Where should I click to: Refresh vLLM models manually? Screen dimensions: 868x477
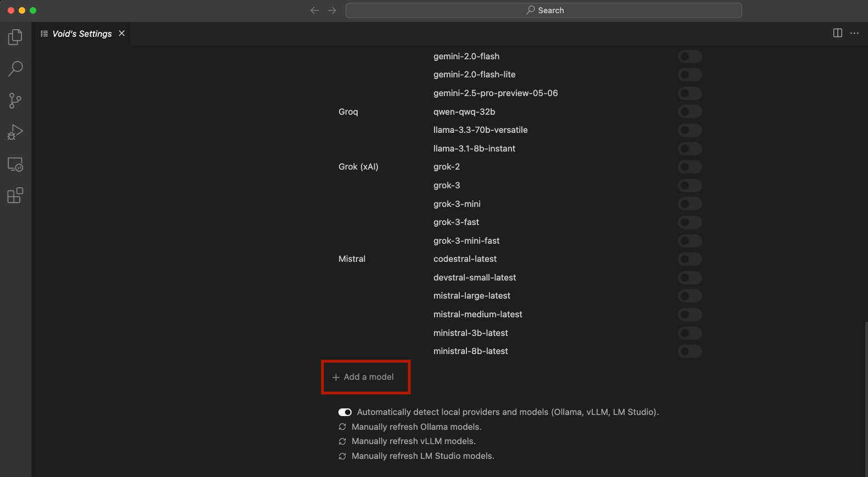point(407,441)
